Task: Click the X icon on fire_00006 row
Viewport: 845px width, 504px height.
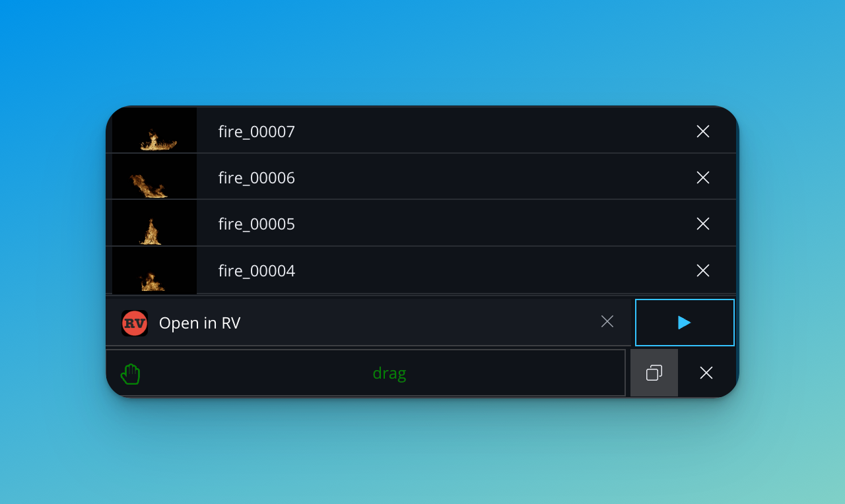Action: pos(702,177)
